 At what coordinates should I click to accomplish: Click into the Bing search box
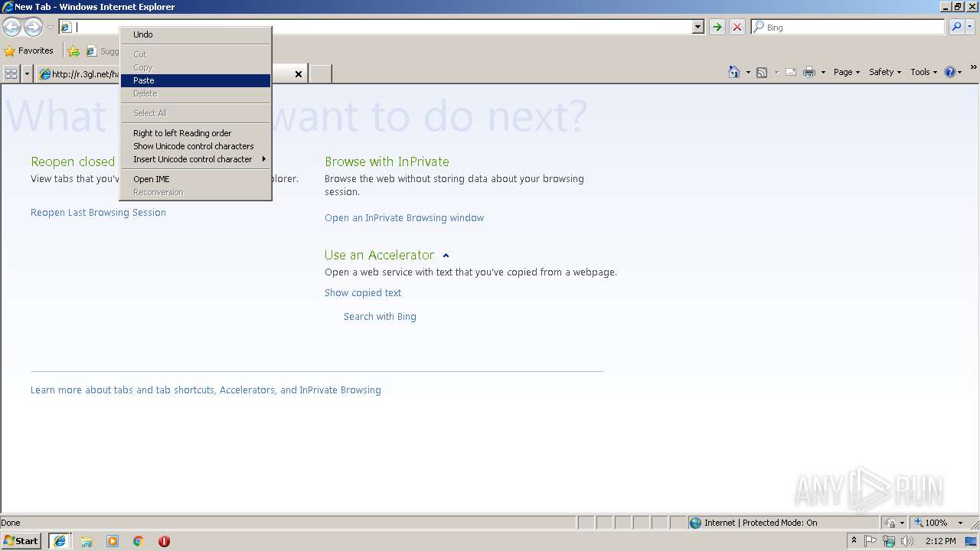[848, 27]
